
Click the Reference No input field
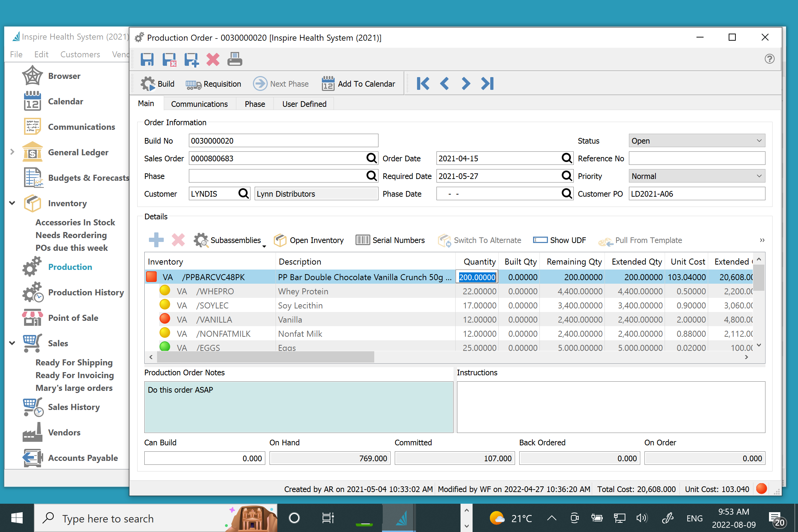click(696, 158)
